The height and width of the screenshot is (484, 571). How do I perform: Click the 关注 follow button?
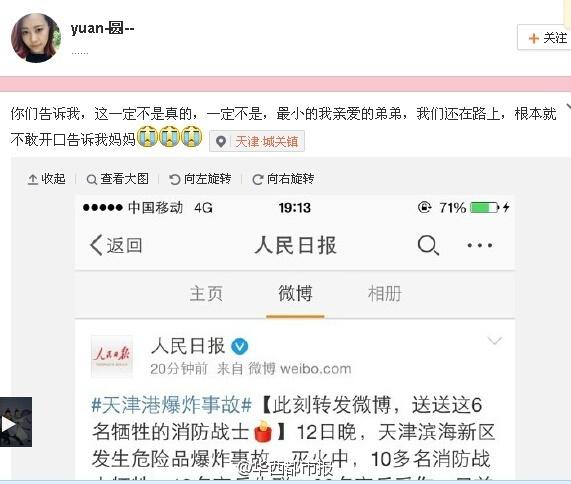(x=544, y=38)
